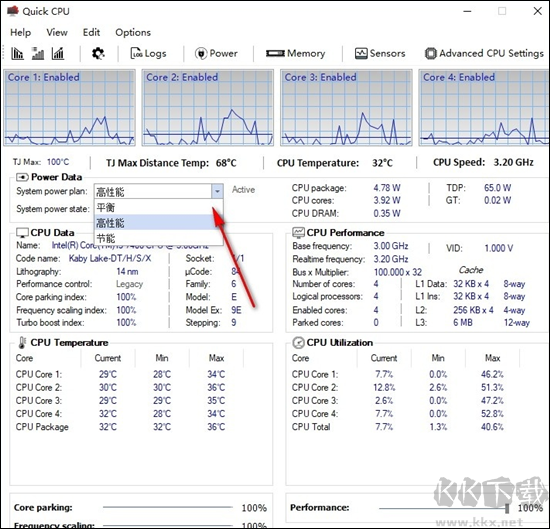This screenshot has width=550, height=529.
Task: Click the CPU Speed 3.20 GHz value
Action: [x=514, y=162]
